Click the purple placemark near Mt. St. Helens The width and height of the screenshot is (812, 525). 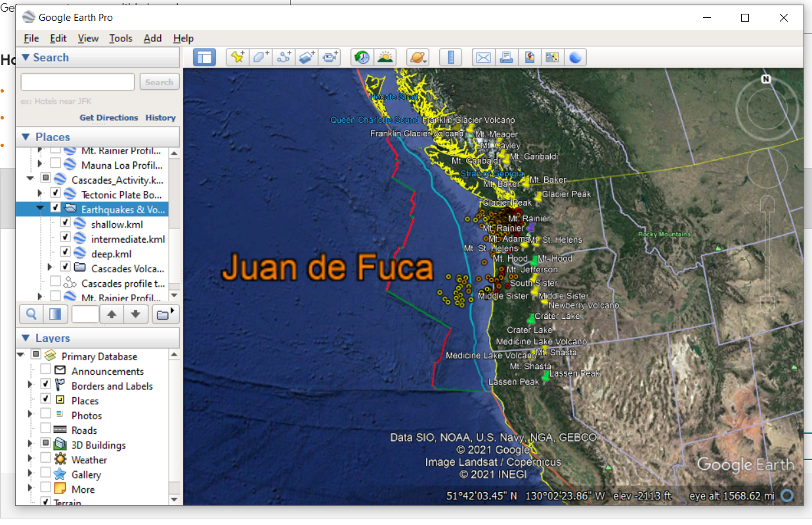[x=531, y=226]
